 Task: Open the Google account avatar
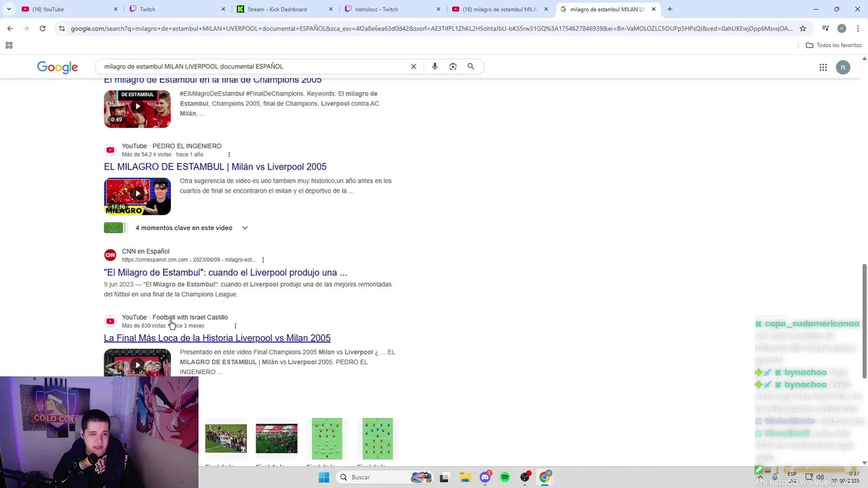843,67
